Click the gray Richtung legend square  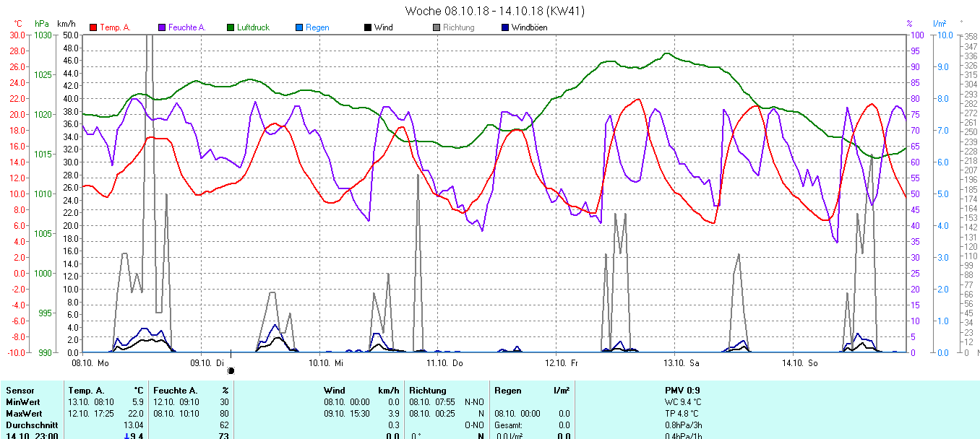point(437,28)
